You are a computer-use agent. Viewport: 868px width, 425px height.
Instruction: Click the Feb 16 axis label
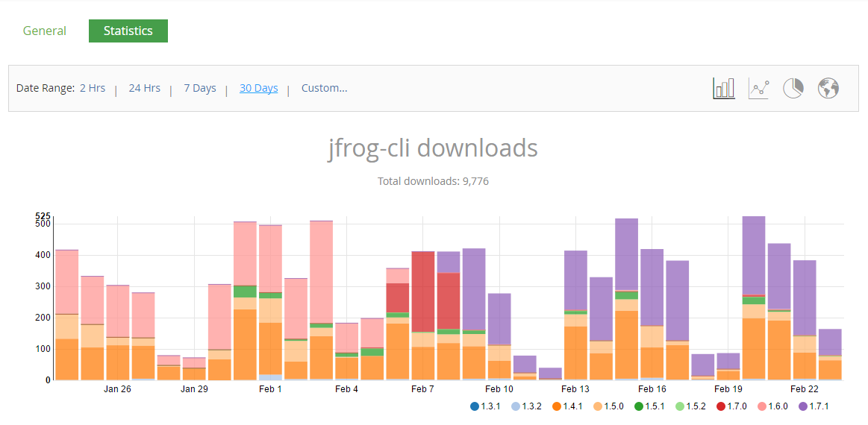652,389
